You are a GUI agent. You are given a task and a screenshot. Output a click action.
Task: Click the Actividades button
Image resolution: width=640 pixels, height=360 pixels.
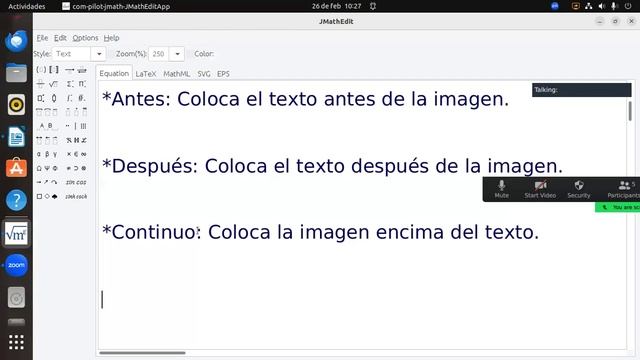point(27,6)
